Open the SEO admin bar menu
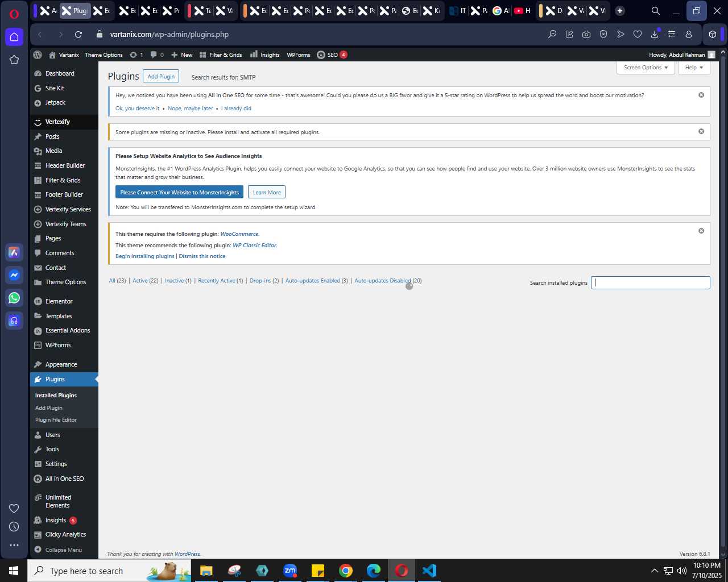The width and height of the screenshot is (728, 582). pyautogui.click(x=332, y=55)
